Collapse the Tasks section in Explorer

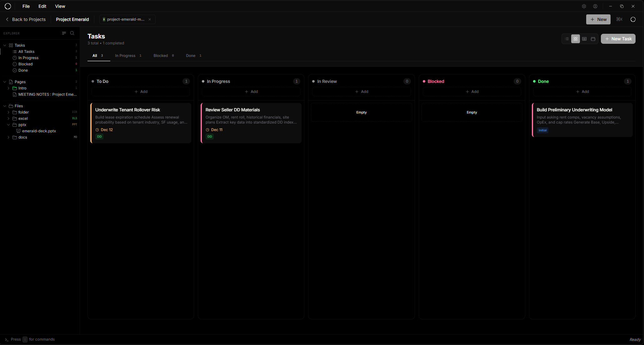(4, 45)
